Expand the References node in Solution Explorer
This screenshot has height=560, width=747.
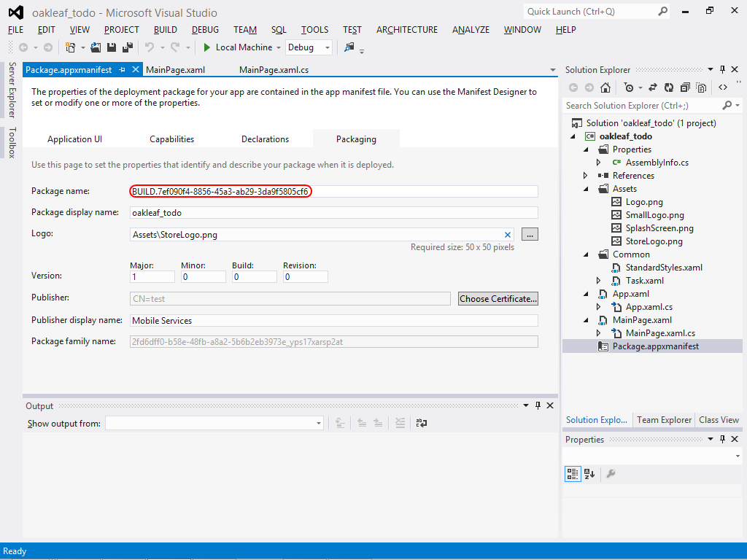pyautogui.click(x=586, y=176)
